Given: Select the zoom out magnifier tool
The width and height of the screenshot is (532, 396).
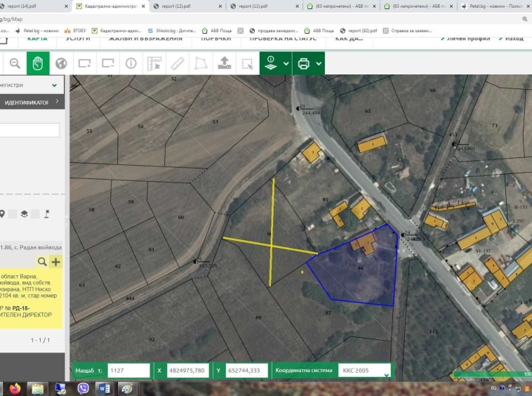Looking at the screenshot, I should tap(15, 63).
